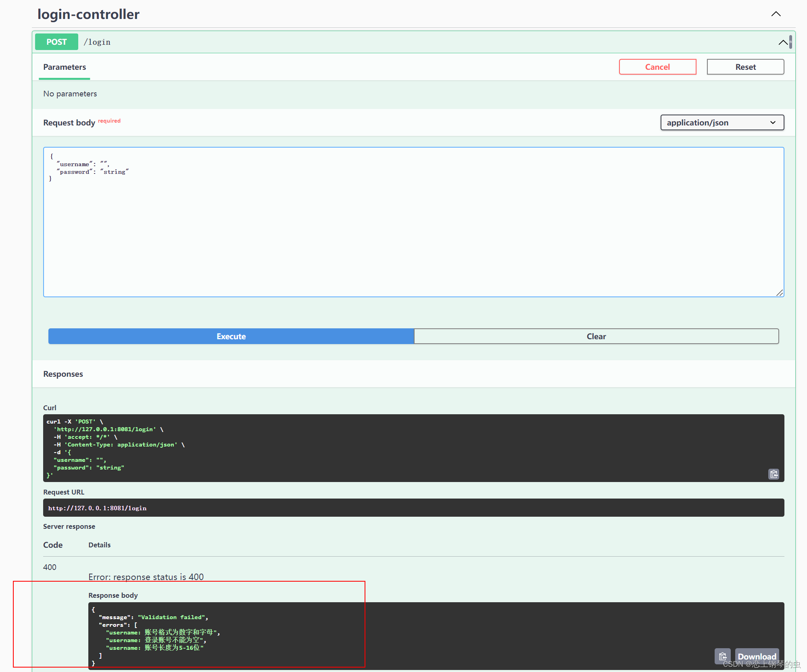The width and height of the screenshot is (807, 672).
Task: Select the Parameters tab
Action: (65, 67)
